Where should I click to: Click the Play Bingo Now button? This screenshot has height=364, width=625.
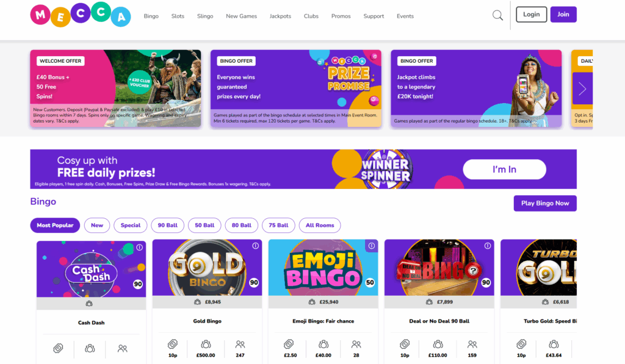pyautogui.click(x=545, y=203)
